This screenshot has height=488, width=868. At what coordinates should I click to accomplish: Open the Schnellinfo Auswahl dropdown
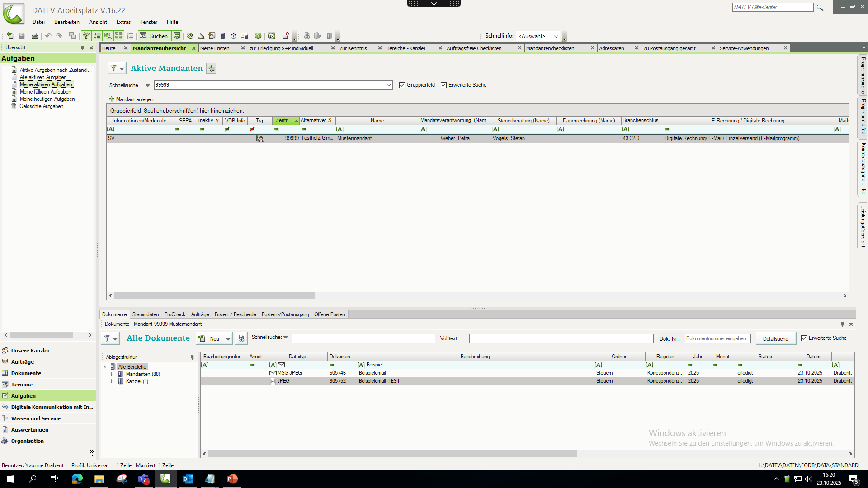click(556, 36)
